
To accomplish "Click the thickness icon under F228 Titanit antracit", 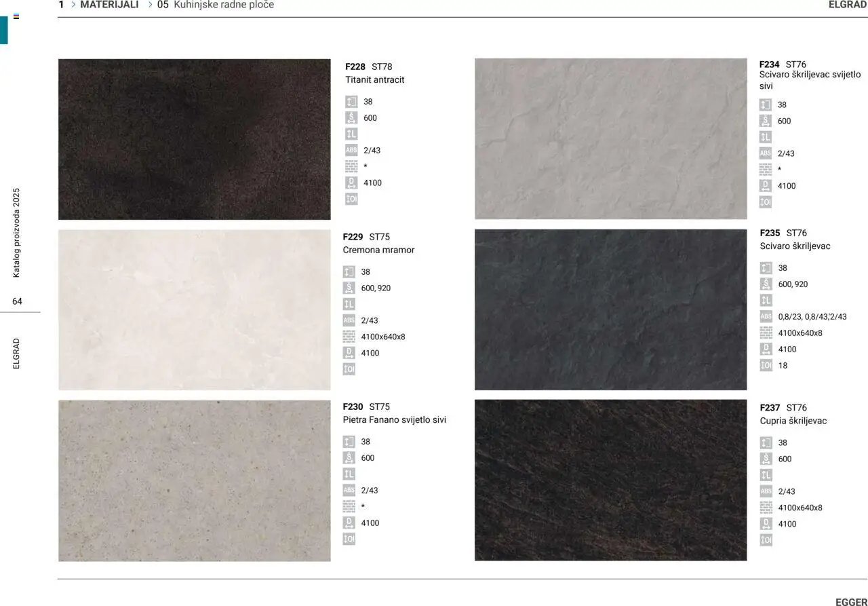I will (x=351, y=102).
